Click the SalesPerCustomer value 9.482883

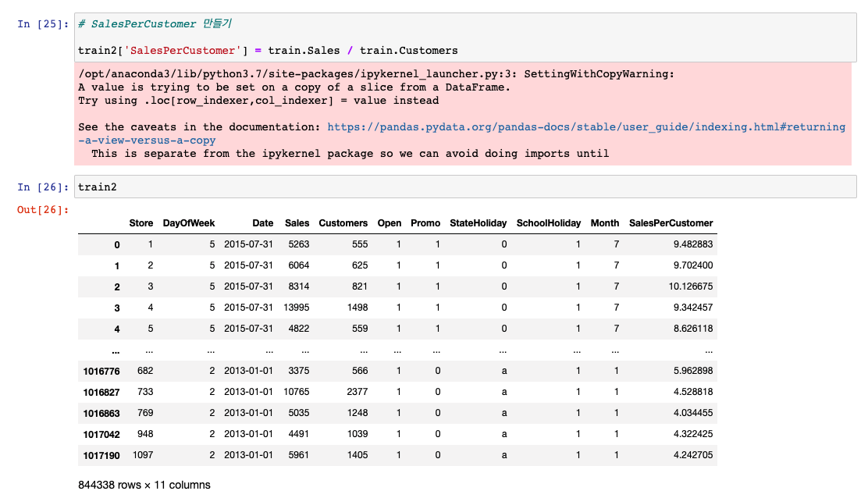click(693, 244)
